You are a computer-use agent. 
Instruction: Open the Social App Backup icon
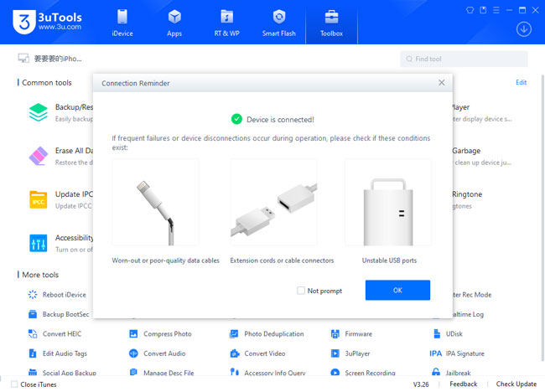(x=33, y=372)
